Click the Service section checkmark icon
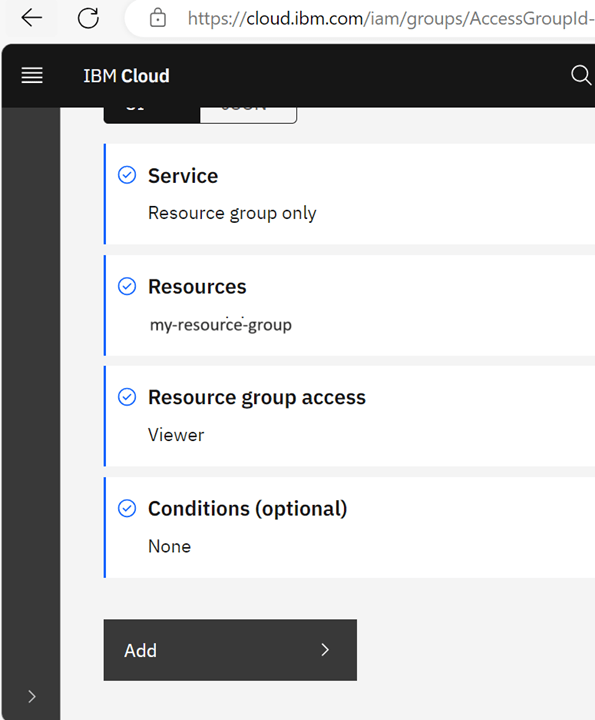This screenshot has width=595, height=720. (x=127, y=175)
